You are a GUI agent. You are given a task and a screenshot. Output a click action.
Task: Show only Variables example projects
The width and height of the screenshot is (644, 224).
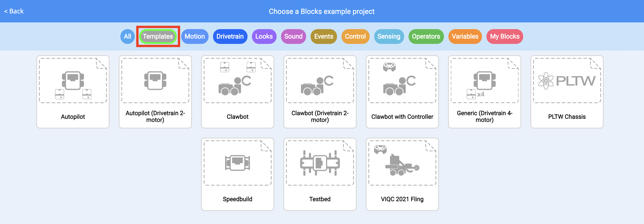[465, 36]
